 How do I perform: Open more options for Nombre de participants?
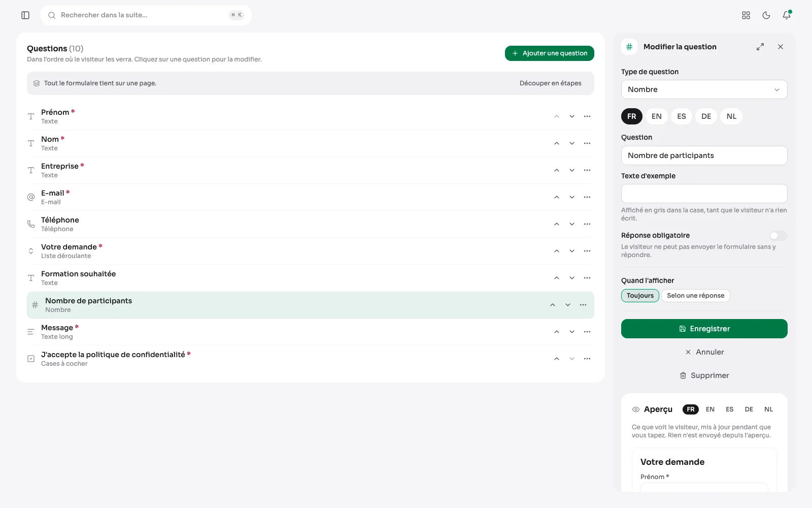click(x=583, y=305)
